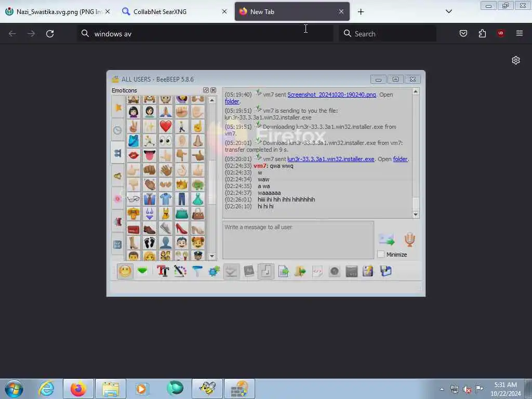Open the text color pen icon

[x=180, y=271]
